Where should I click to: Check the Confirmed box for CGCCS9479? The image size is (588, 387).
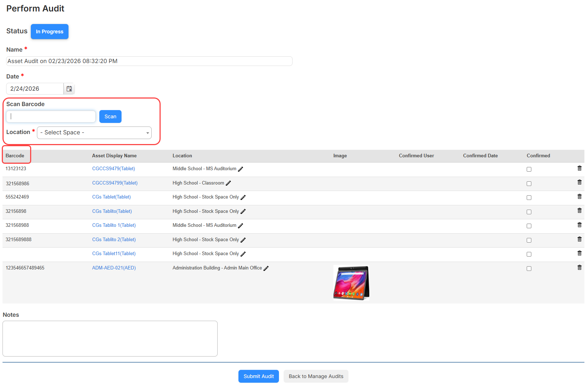point(529,169)
